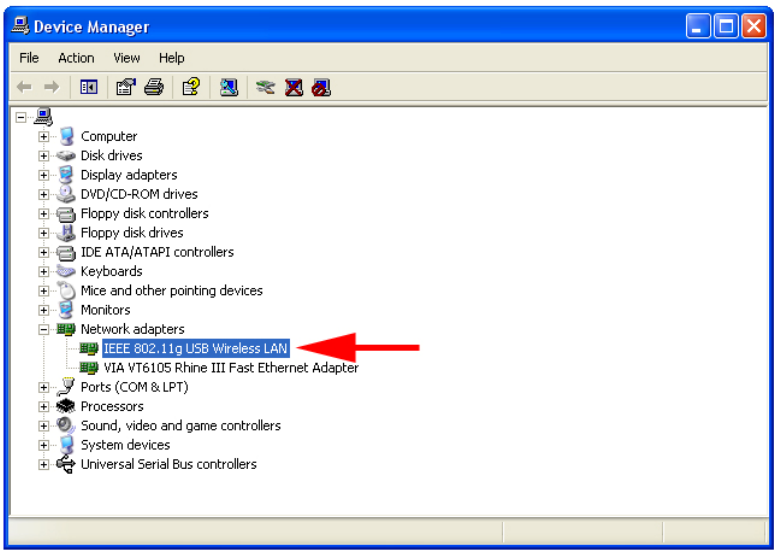
Task: Click the DVD/CD-ROM drives icon
Action: point(66,194)
